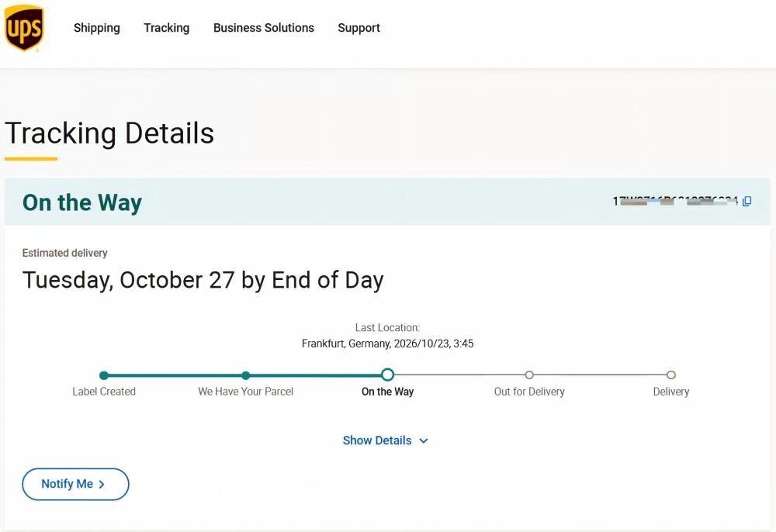Click the blurred tracking number text
Image resolution: width=776 pixels, height=532 pixels.
[x=676, y=201]
